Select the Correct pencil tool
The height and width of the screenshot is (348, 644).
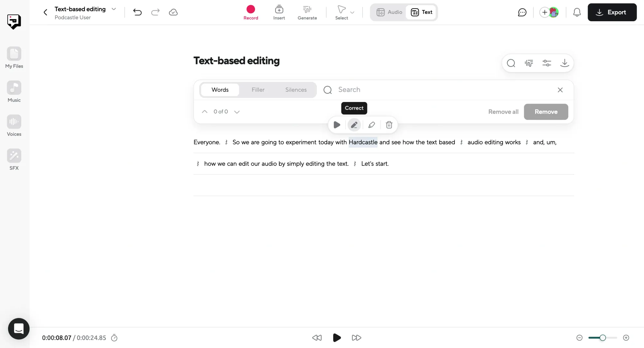click(x=354, y=125)
